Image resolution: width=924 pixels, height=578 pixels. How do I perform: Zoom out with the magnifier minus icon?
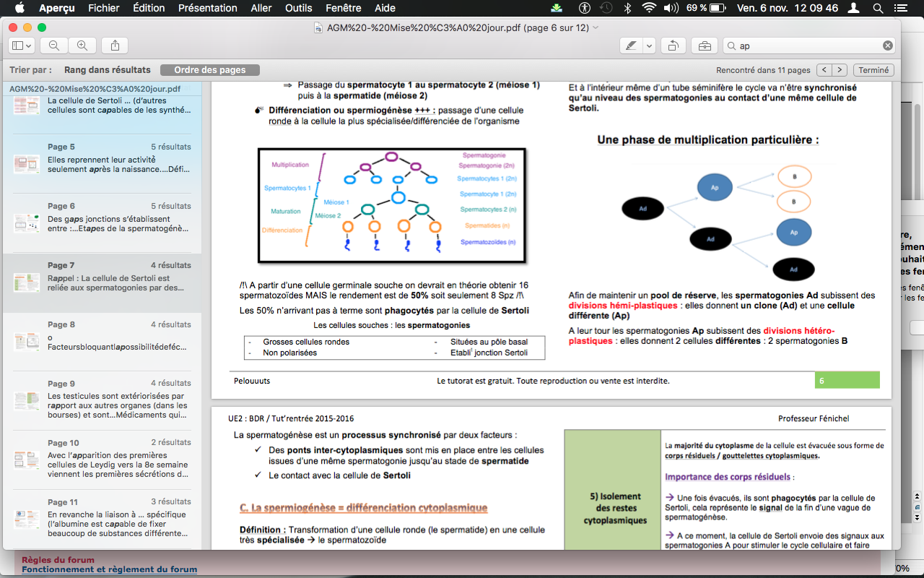[x=54, y=46]
